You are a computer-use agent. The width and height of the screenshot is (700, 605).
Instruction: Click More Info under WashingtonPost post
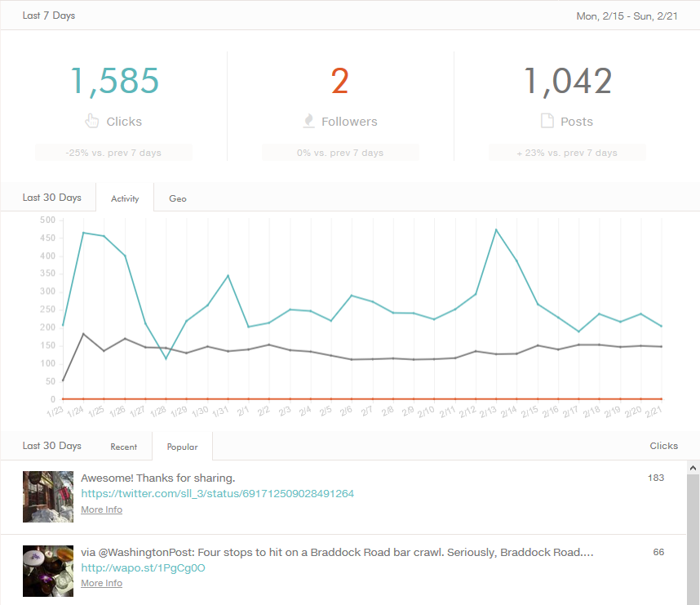coord(101,583)
